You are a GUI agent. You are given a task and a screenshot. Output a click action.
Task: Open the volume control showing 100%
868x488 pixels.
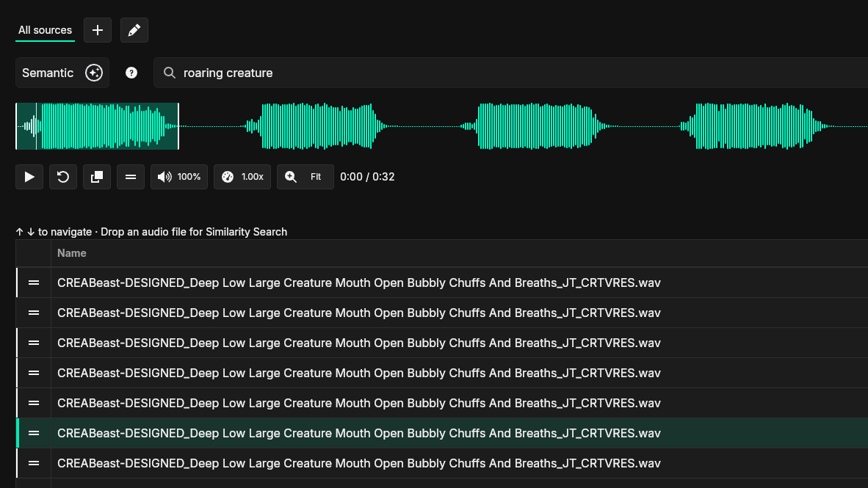178,177
